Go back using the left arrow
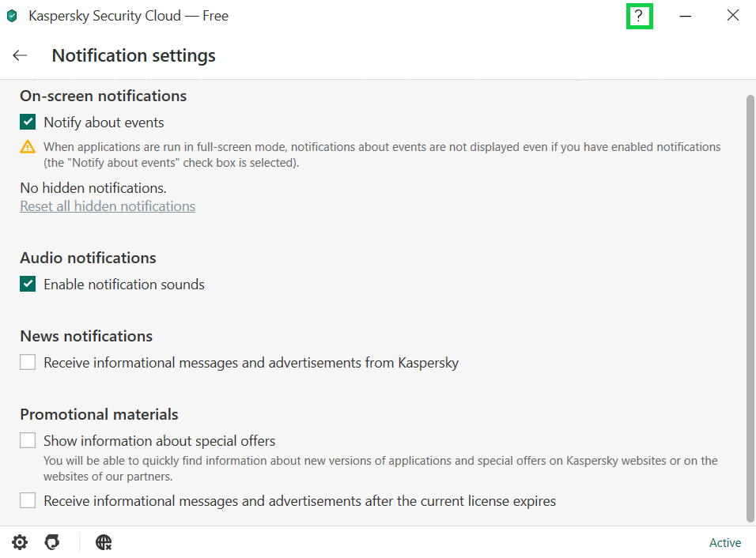 coord(20,55)
